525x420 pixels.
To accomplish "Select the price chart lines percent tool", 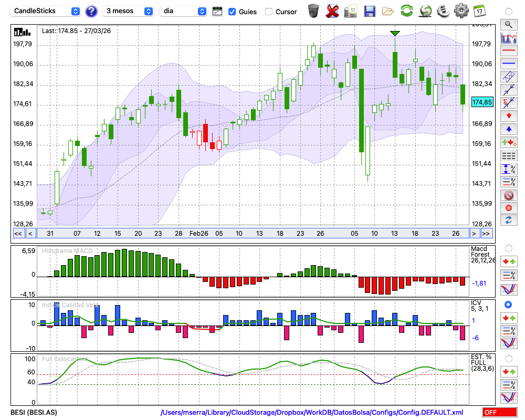I will [x=509, y=182].
